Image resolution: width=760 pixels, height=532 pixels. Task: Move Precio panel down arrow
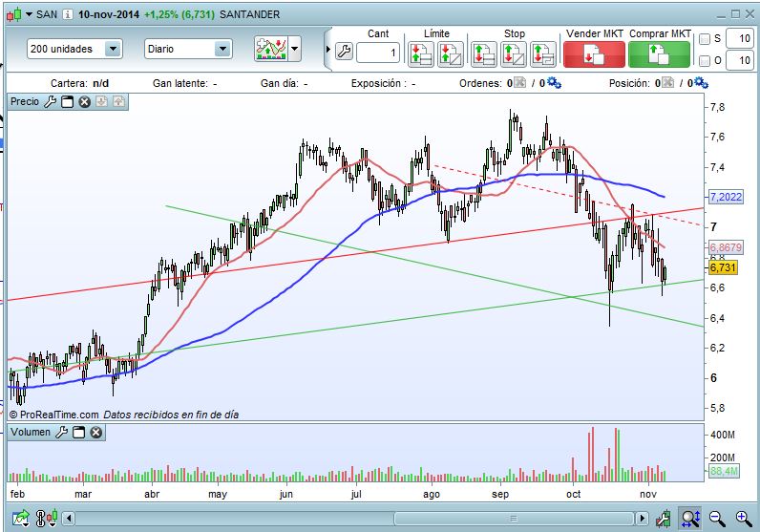click(102, 101)
